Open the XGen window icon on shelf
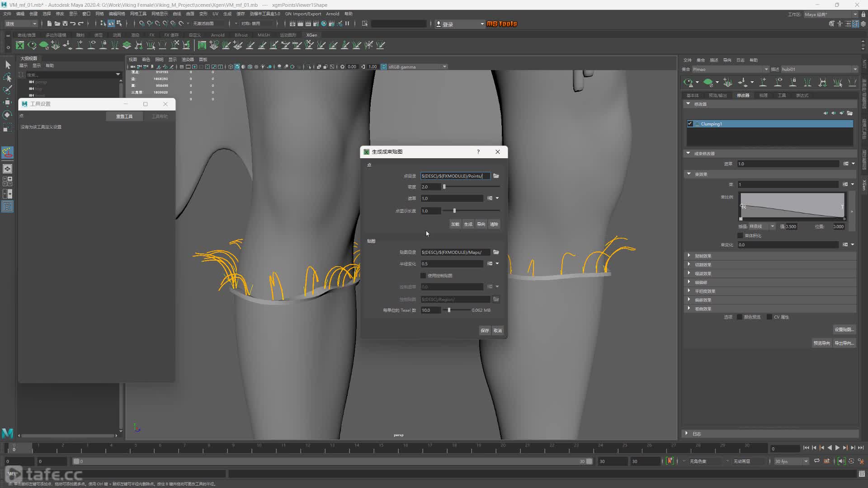Viewport: 868px width, 488px height. [20, 45]
